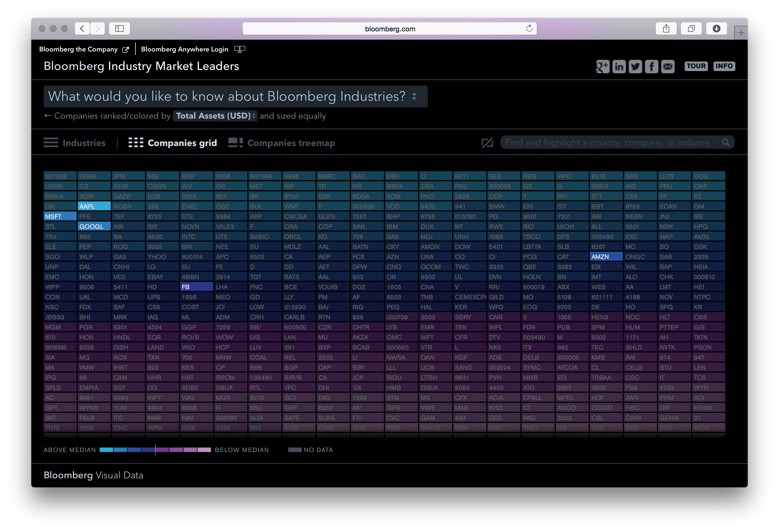This screenshot has width=779, height=532.
Task: Share on Google+ icon
Action: 603,66
